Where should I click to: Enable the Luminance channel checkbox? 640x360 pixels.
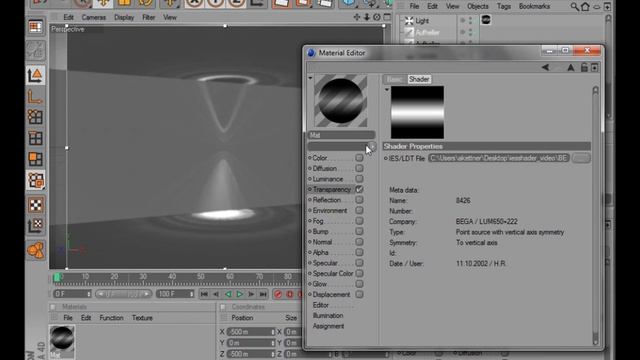pyautogui.click(x=359, y=179)
